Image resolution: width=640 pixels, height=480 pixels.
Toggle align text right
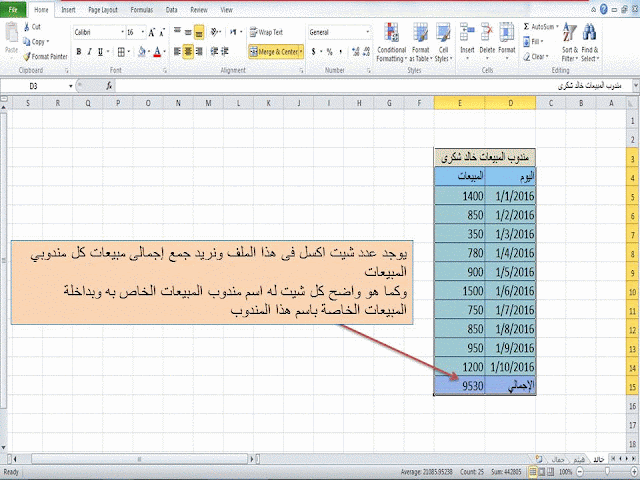point(199,51)
